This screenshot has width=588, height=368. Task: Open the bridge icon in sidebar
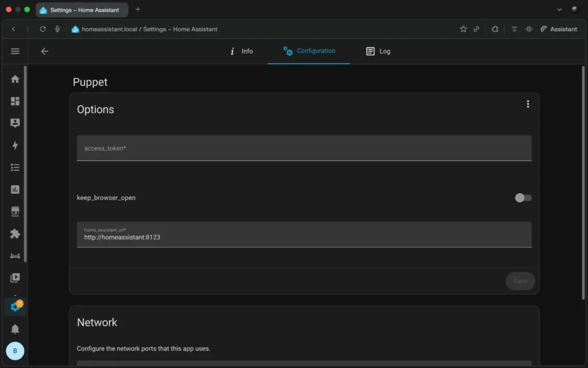click(15, 256)
